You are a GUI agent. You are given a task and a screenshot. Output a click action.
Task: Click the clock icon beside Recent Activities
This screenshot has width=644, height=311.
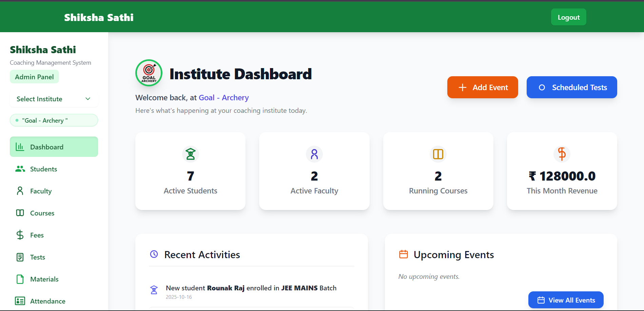tap(154, 254)
